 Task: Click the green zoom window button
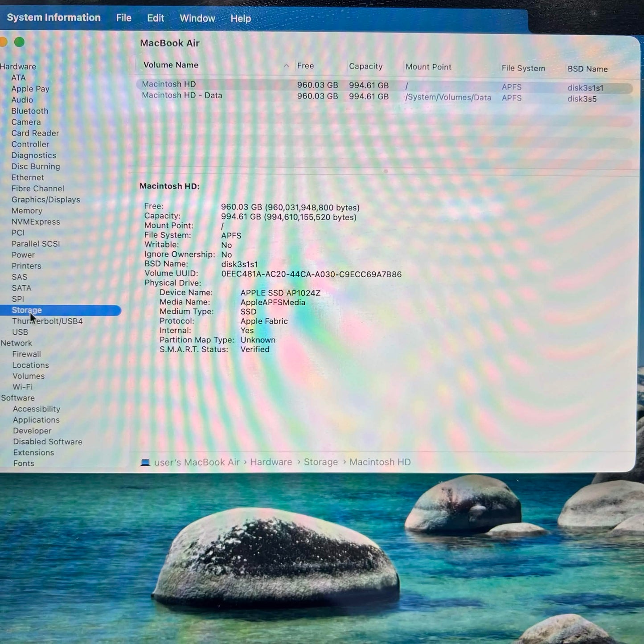[x=19, y=42]
